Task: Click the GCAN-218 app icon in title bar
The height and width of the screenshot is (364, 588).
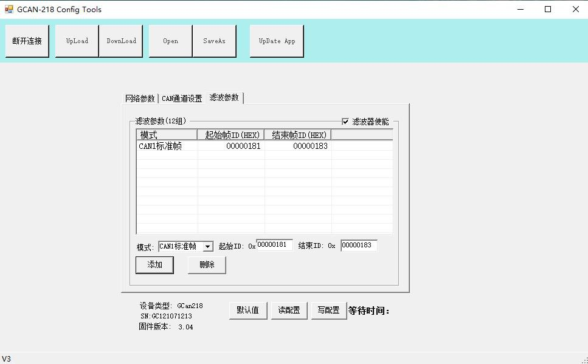Action: click(9, 9)
